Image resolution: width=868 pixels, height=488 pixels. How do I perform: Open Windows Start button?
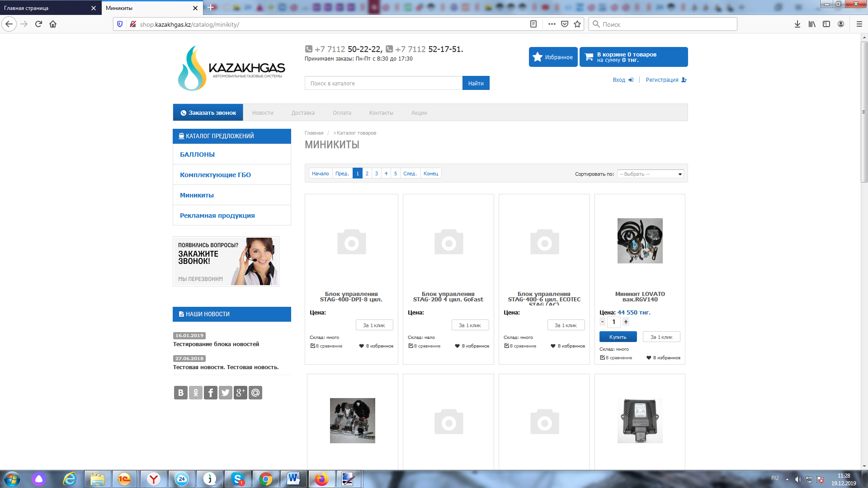point(12,479)
